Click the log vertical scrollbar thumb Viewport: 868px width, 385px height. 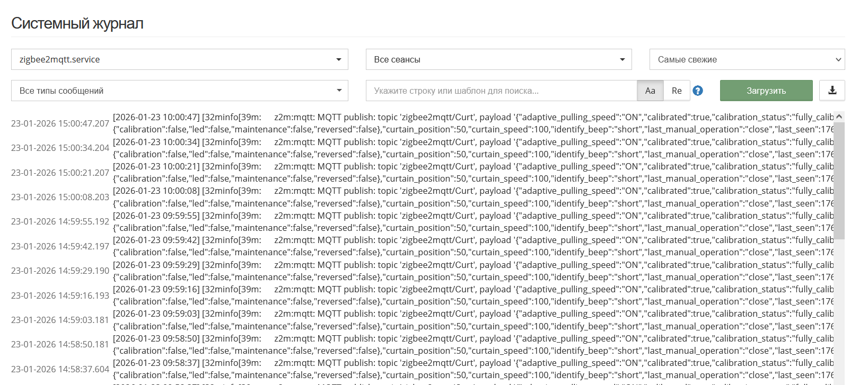click(839, 180)
